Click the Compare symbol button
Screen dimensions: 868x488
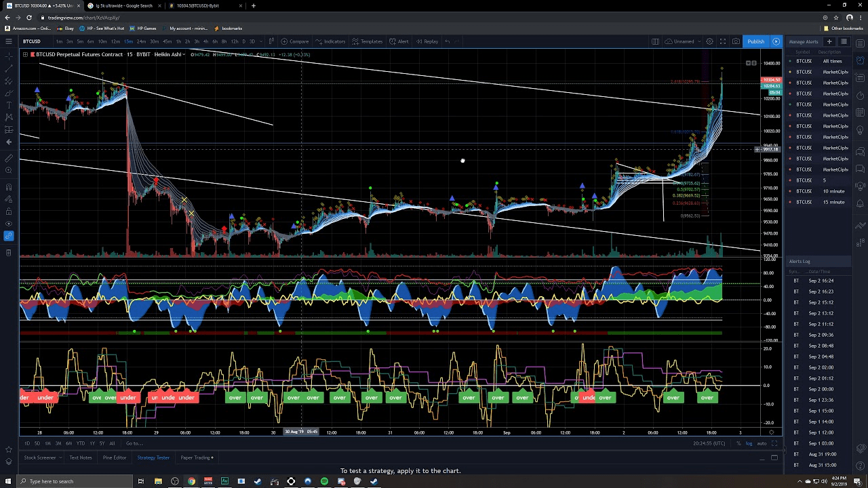(295, 41)
